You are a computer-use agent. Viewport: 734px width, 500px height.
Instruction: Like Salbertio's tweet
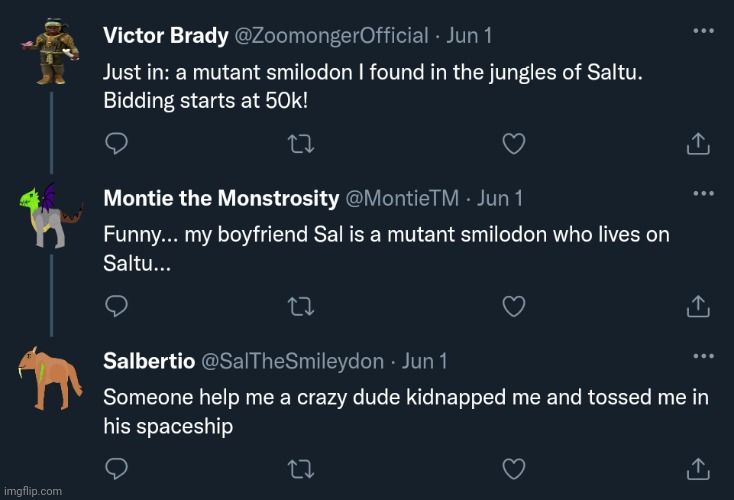(x=513, y=467)
